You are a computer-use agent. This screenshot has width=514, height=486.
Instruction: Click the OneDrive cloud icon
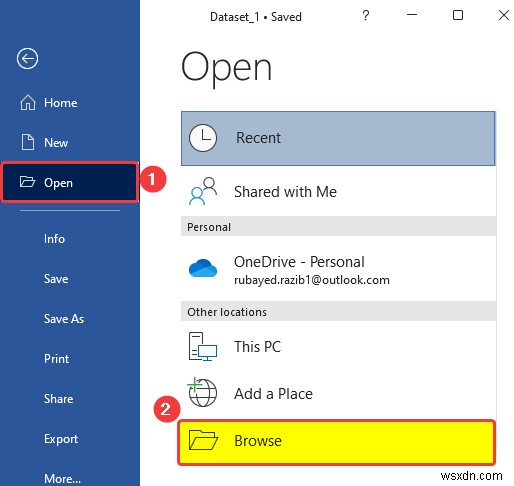203,268
